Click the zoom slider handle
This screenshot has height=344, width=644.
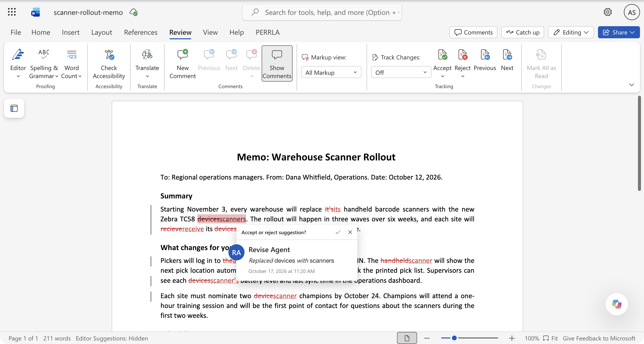coord(454,338)
